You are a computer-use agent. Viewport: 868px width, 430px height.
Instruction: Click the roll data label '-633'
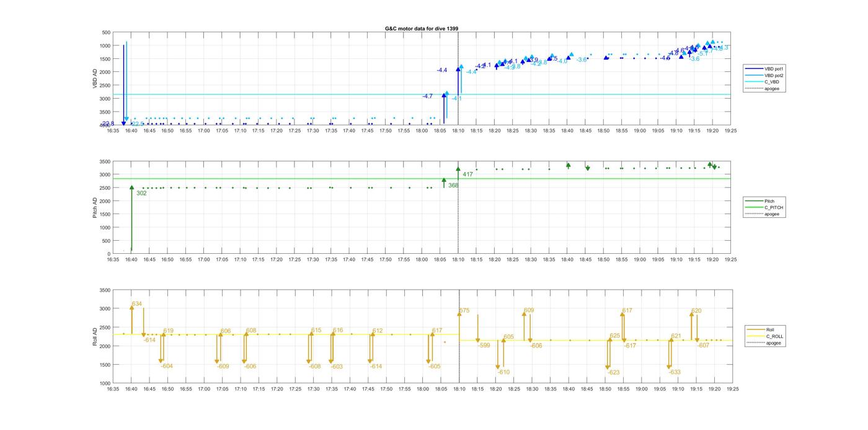coord(675,373)
